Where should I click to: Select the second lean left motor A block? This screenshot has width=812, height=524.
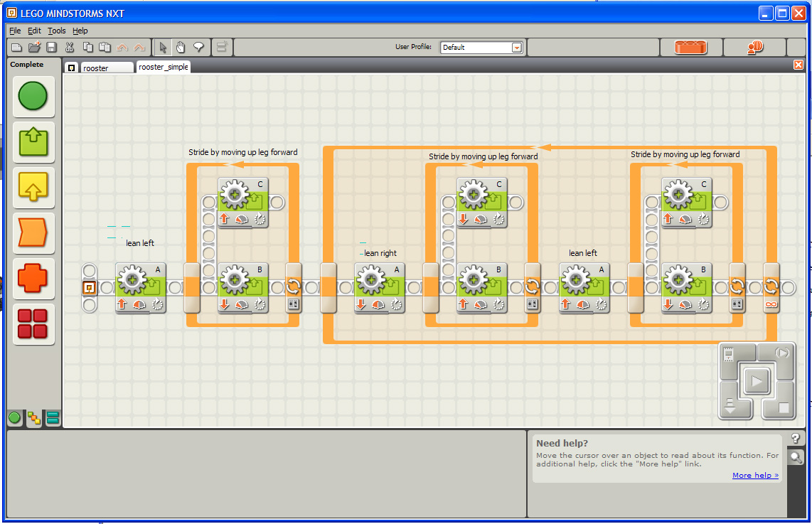[x=584, y=287]
